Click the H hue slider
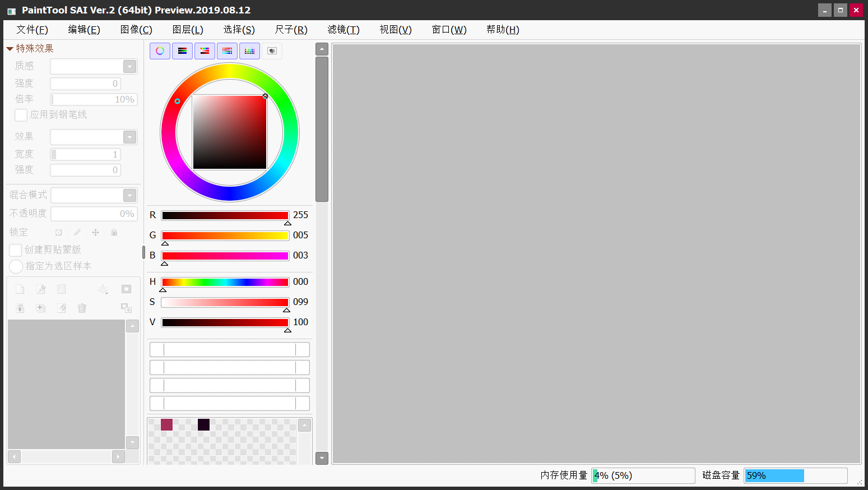The height and width of the screenshot is (490, 868). [x=225, y=282]
